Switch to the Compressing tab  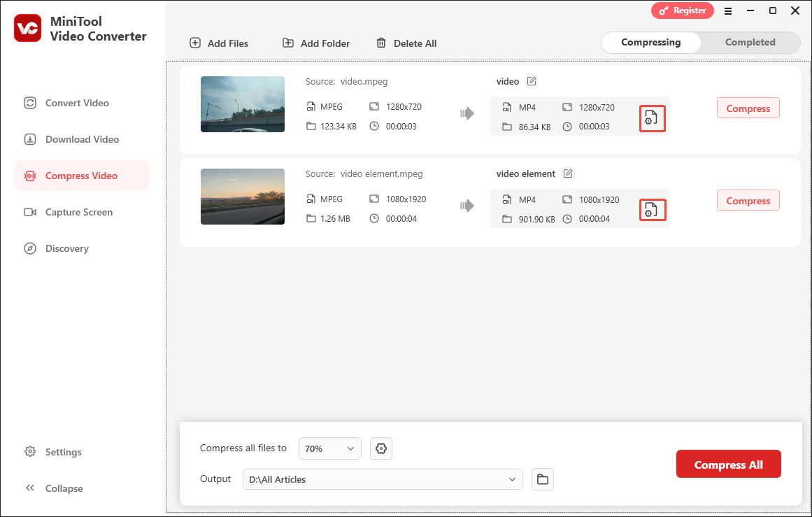(x=651, y=43)
